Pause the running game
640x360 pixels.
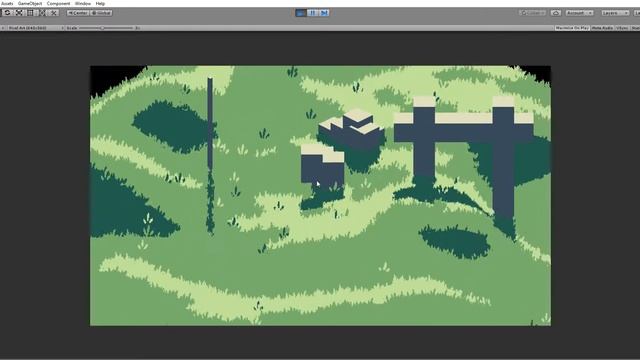[x=313, y=13]
